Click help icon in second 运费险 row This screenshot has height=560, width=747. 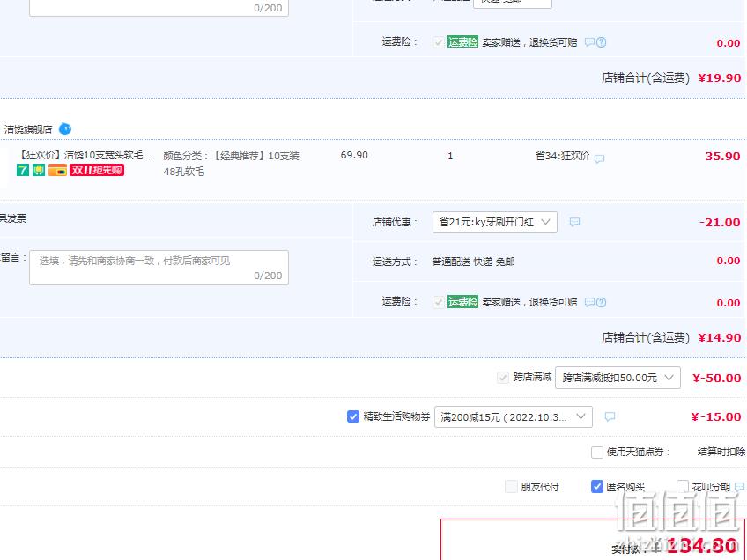(x=602, y=302)
